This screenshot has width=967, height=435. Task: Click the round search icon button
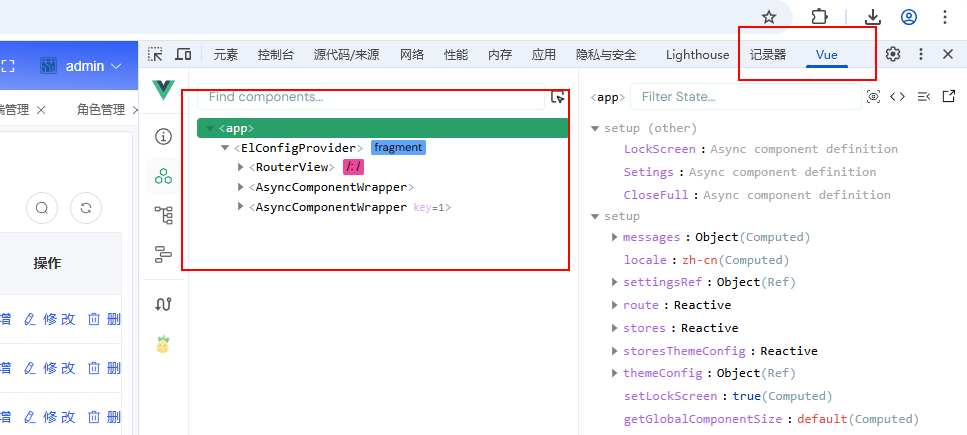42,208
